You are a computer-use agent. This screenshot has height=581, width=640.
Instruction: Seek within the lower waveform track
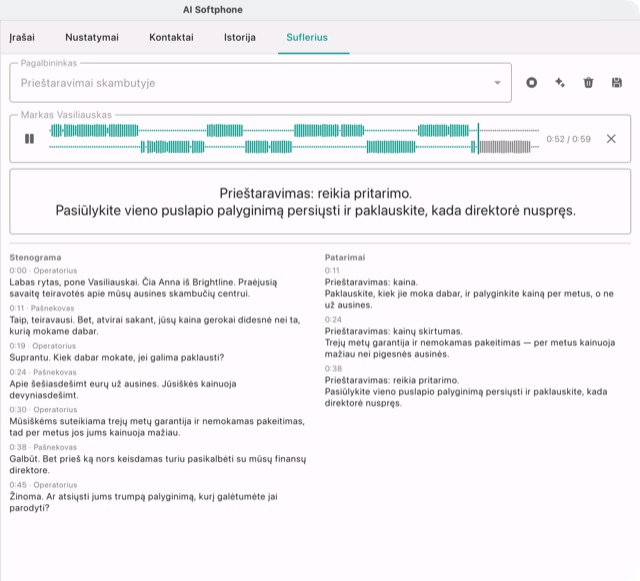pos(294,147)
